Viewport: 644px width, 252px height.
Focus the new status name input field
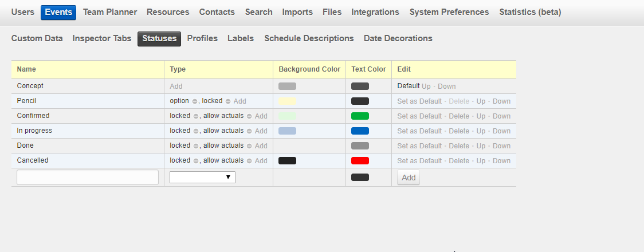click(x=88, y=178)
